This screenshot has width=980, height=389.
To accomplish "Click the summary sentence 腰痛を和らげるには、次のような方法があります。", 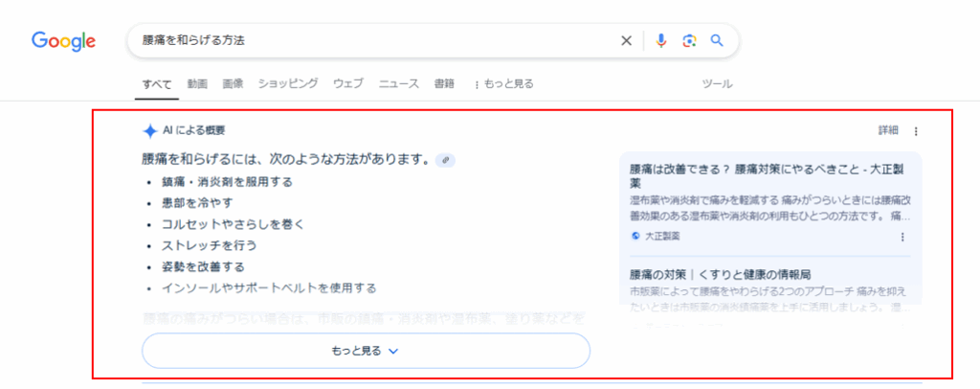I will (x=287, y=160).
